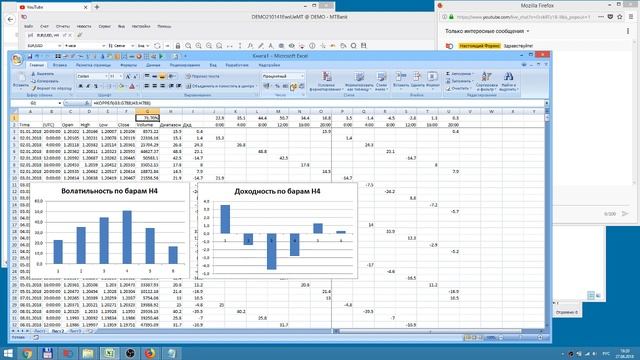This screenshot has height=360, width=640.
Task: Click increase decimal icon in number group
Action: click(x=293, y=86)
